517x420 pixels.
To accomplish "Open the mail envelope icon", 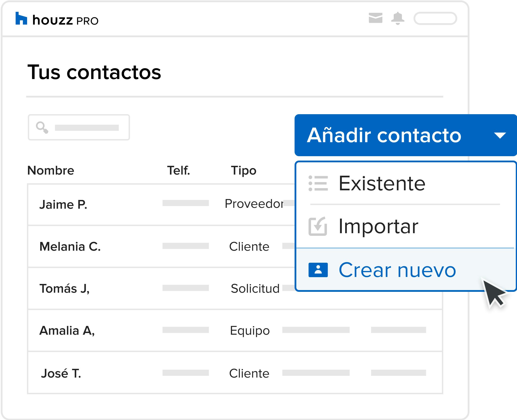I will 375,18.
